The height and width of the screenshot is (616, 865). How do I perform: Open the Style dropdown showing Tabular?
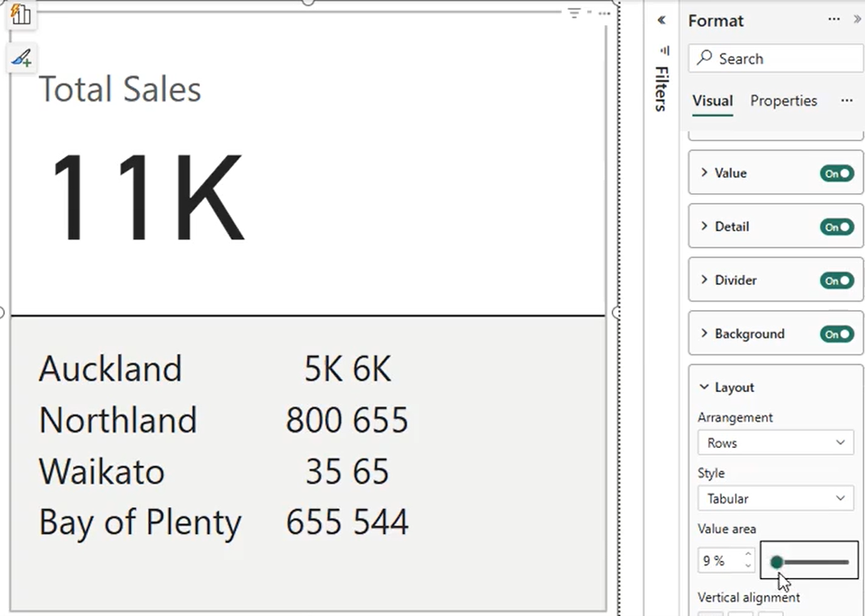tap(776, 498)
